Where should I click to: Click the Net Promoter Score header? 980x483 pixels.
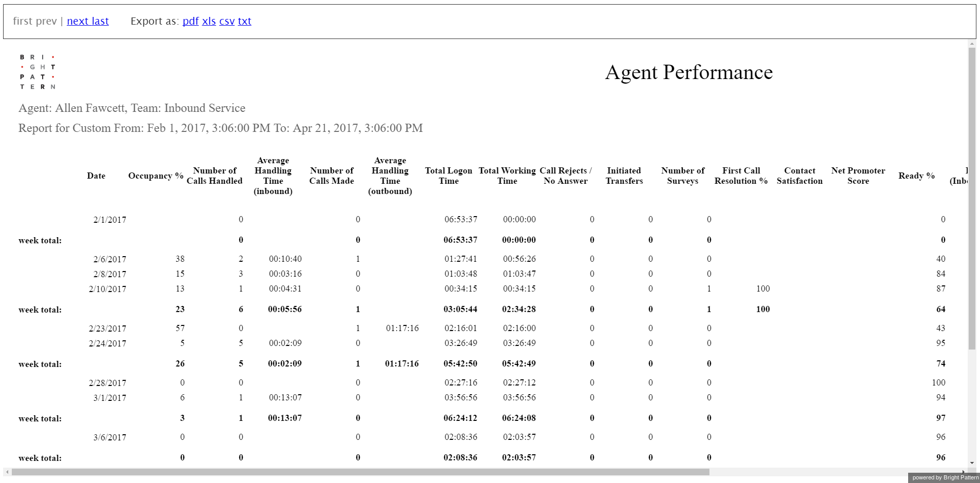click(x=858, y=176)
